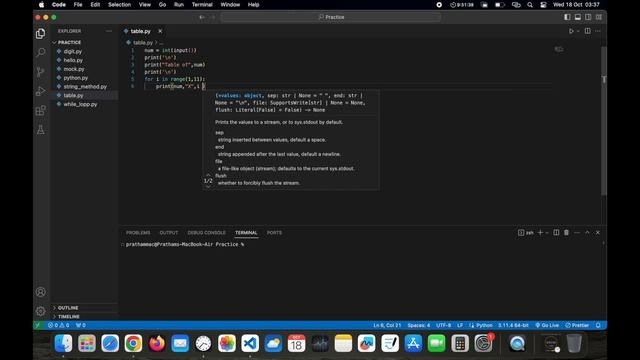
Task: Kill the terminal with the trash icon
Action: 566,232
